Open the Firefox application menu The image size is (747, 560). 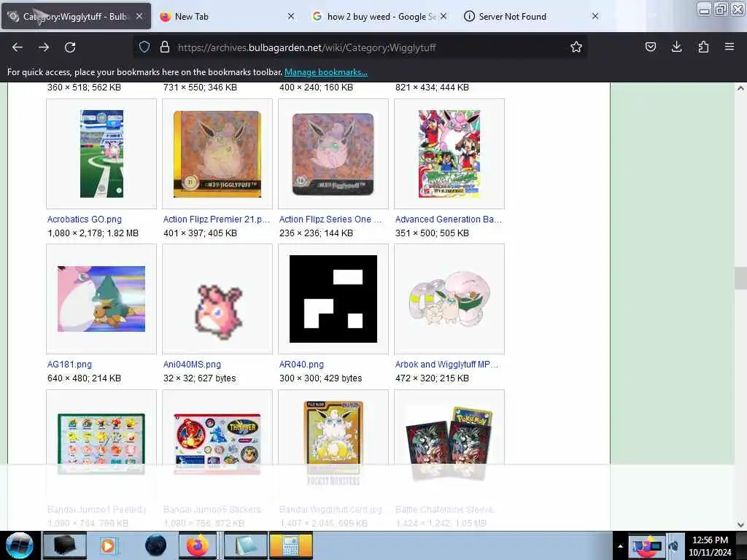pyautogui.click(x=729, y=47)
